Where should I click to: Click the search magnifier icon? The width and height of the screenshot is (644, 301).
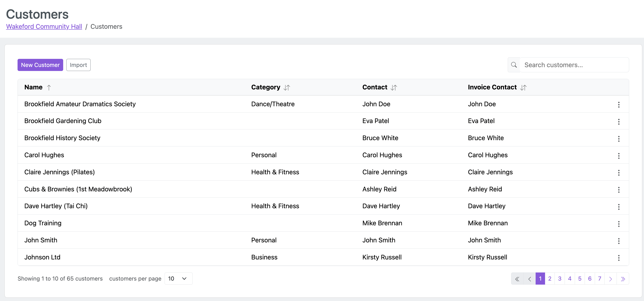pyautogui.click(x=514, y=65)
